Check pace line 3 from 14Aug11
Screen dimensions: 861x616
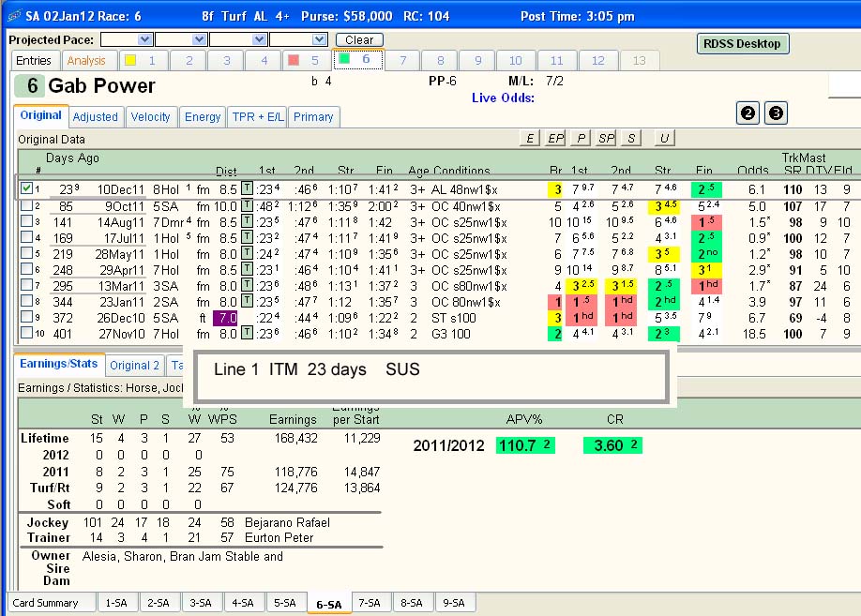tap(26, 221)
